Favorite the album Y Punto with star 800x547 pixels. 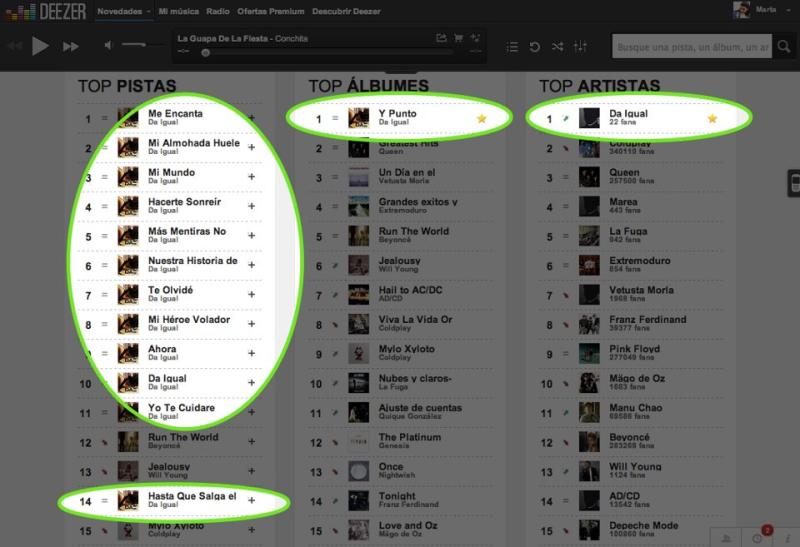coord(481,118)
